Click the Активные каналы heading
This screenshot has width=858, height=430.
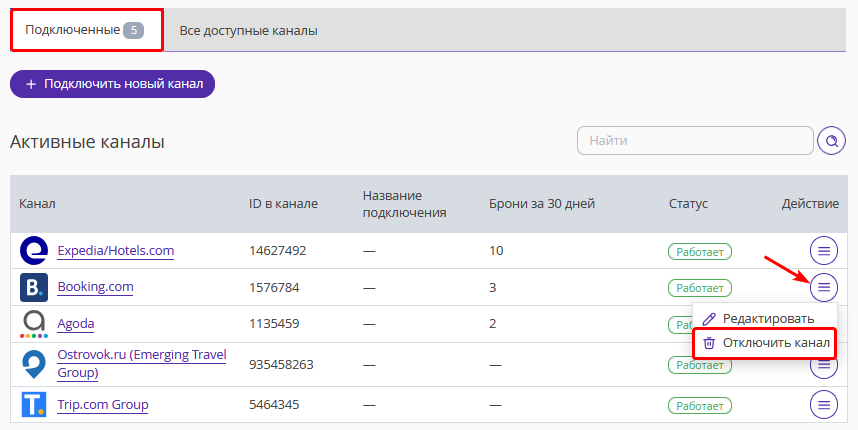87,142
